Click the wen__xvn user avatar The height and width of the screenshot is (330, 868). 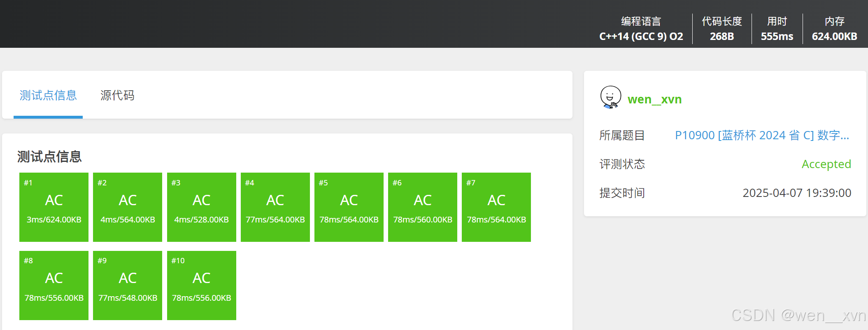pyautogui.click(x=611, y=97)
